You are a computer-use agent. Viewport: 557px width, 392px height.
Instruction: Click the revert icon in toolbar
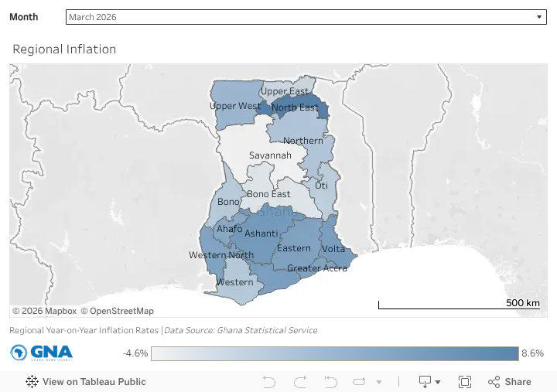(331, 382)
